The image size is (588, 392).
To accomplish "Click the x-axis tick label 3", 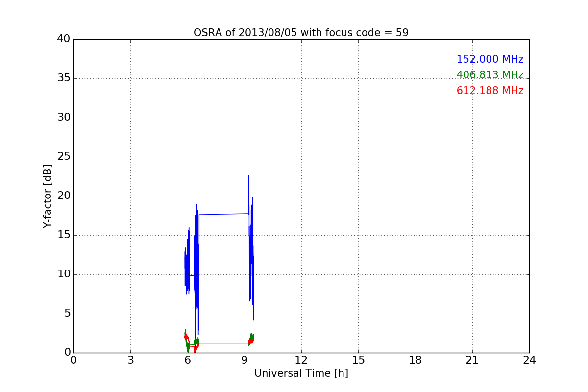I will coord(130,360).
